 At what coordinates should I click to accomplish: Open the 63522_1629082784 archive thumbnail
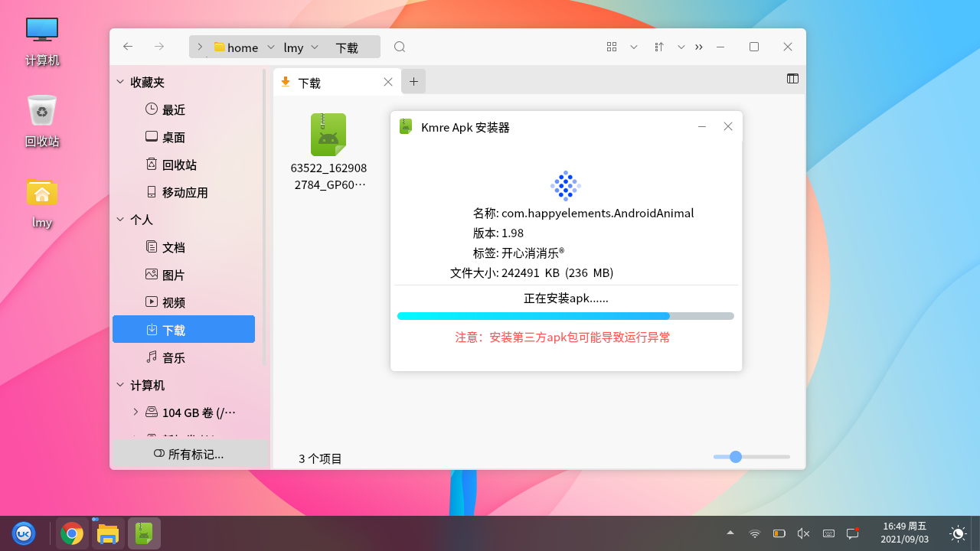pos(328,135)
